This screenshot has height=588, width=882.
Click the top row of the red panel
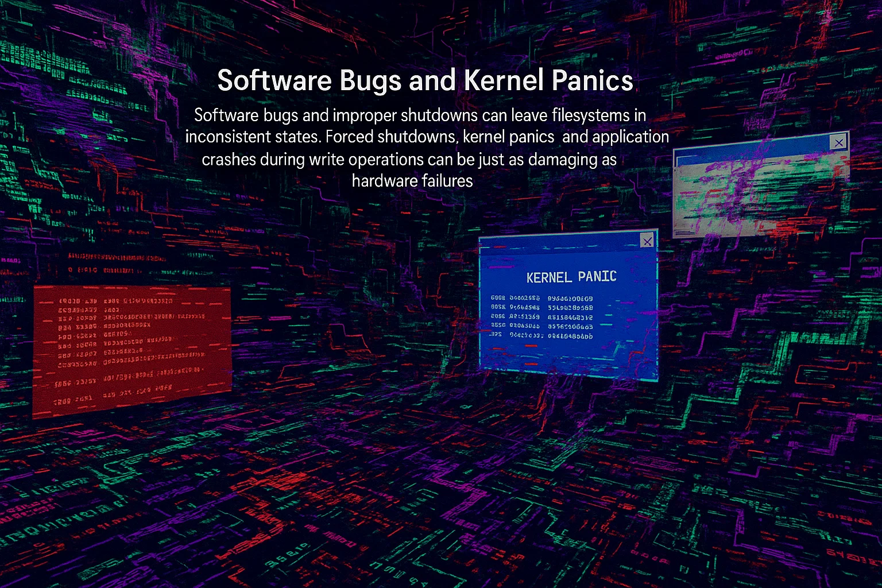(x=115, y=301)
